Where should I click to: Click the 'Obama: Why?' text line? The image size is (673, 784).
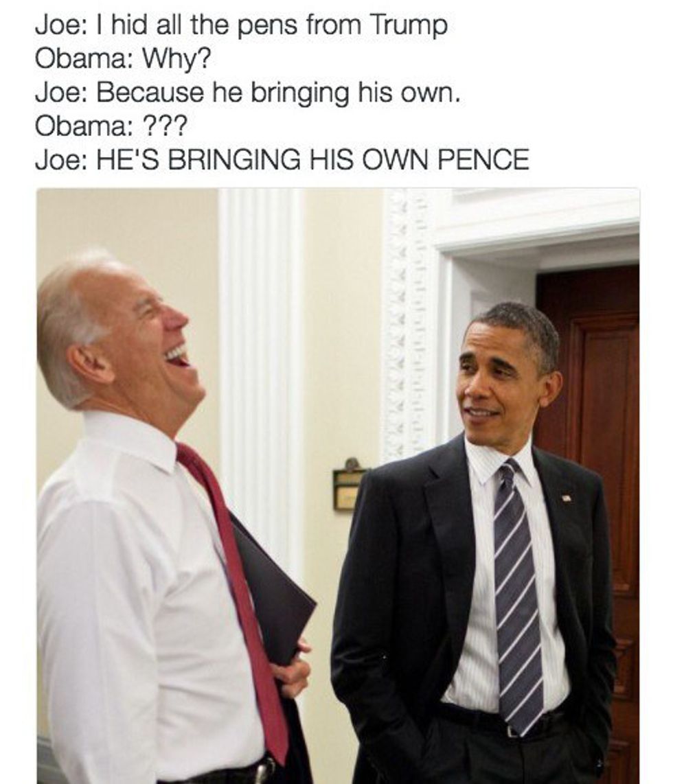(x=123, y=59)
